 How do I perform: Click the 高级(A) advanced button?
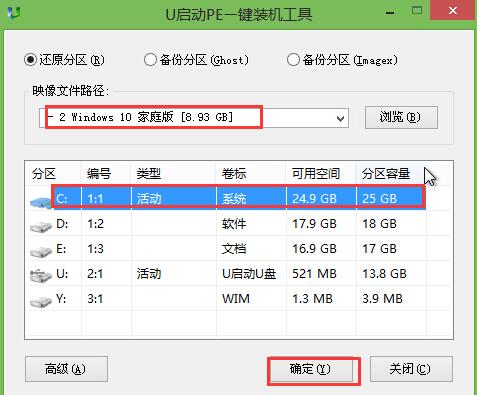pyautogui.click(x=66, y=369)
